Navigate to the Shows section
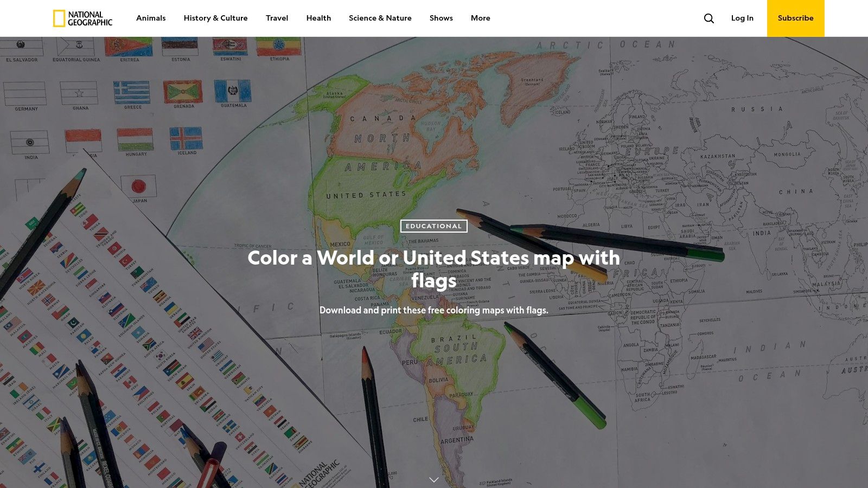868x488 pixels. pyautogui.click(x=441, y=18)
